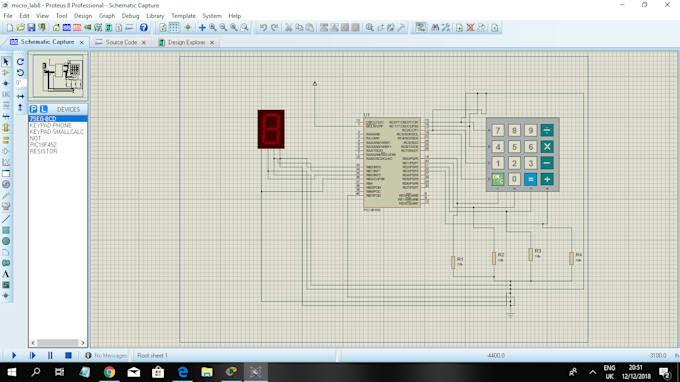Click the Wire Autorouter toolbar icon
Image resolution: width=680 pixels, height=382 pixels.
click(x=420, y=28)
